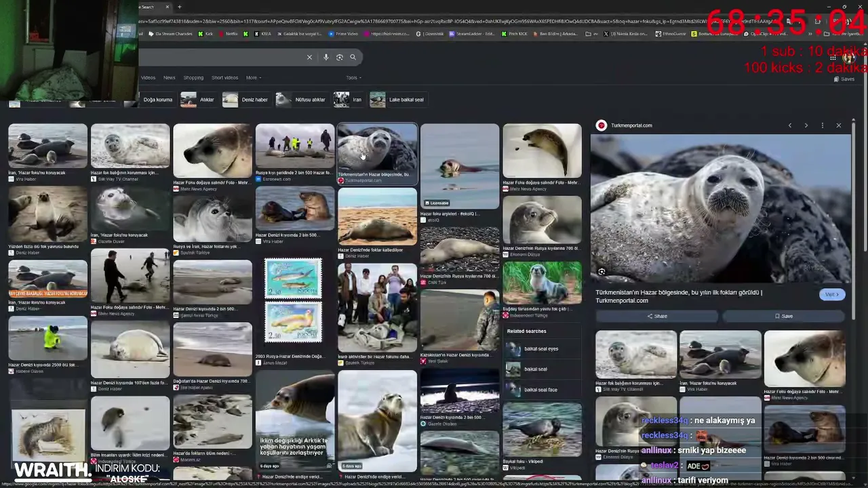This screenshot has height=488, width=868.
Task: Click the magnifier search icon
Action: pyautogui.click(x=353, y=57)
